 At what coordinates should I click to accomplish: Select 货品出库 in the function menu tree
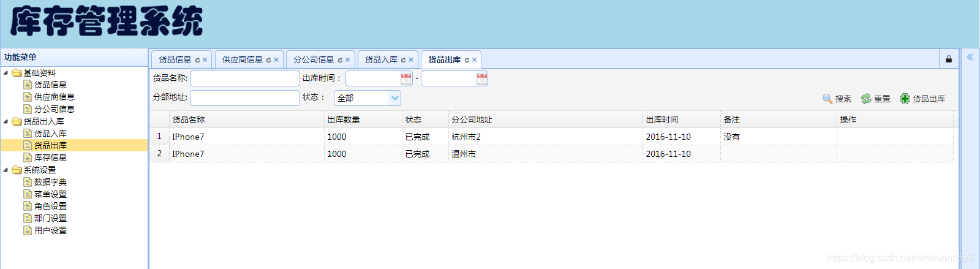[x=50, y=145]
